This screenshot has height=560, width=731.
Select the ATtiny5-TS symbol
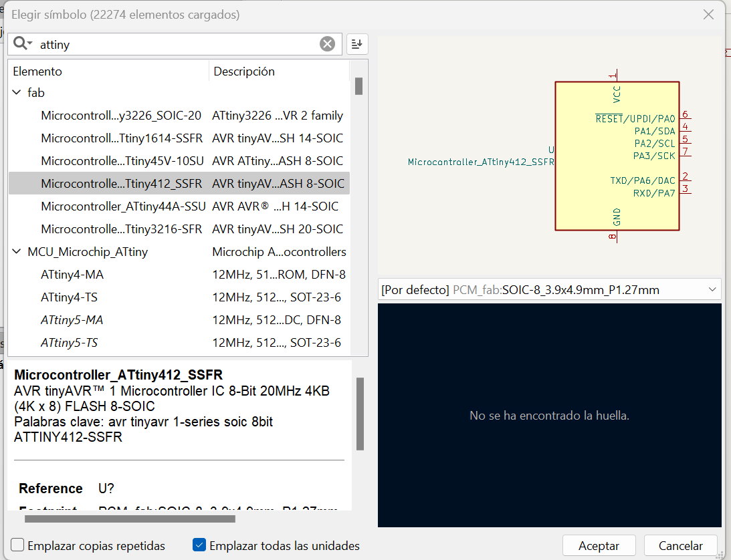[x=69, y=343]
